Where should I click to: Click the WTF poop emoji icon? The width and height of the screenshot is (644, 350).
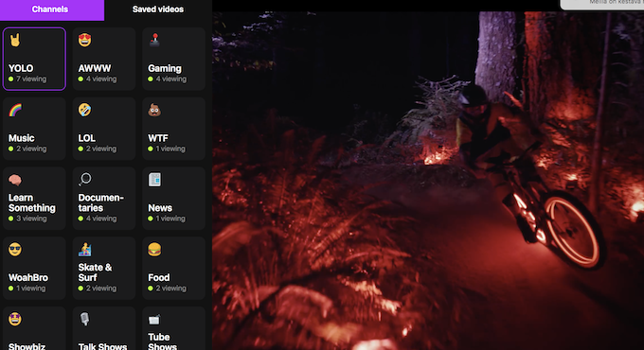[154, 110]
